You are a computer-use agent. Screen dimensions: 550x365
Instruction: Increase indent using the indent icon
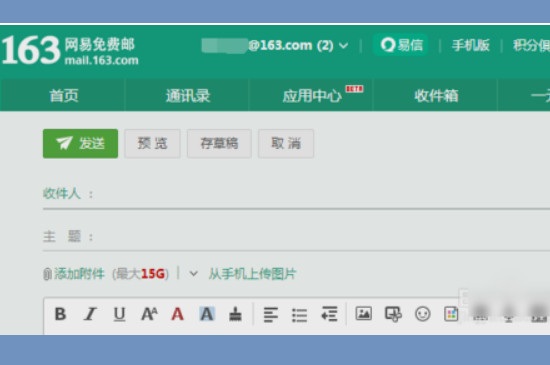click(329, 314)
